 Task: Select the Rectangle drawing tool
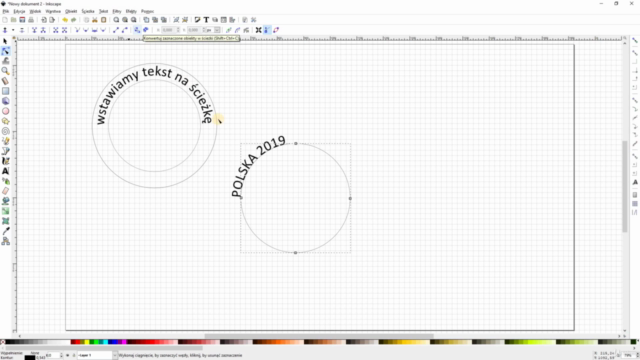(5, 91)
